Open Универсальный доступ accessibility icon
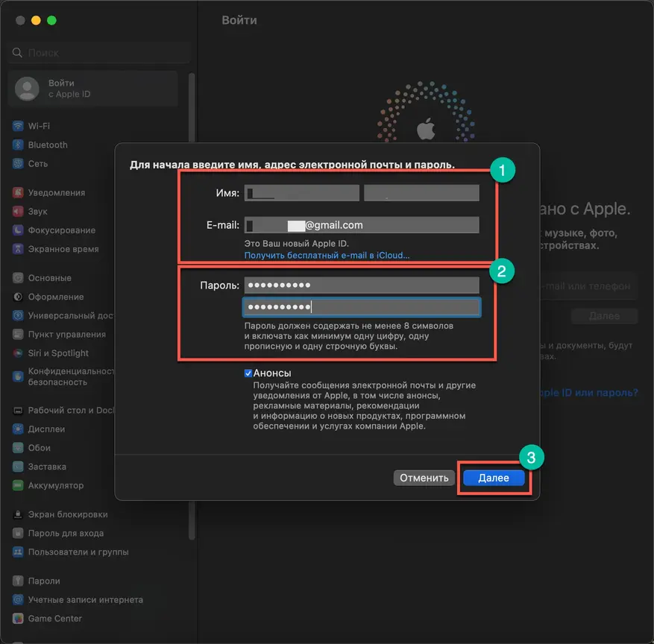 click(x=18, y=315)
